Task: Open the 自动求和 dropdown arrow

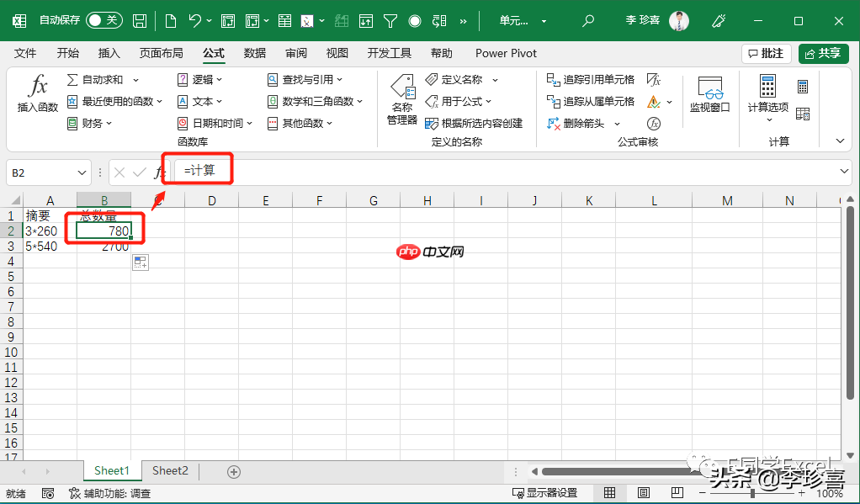Action: click(136, 80)
